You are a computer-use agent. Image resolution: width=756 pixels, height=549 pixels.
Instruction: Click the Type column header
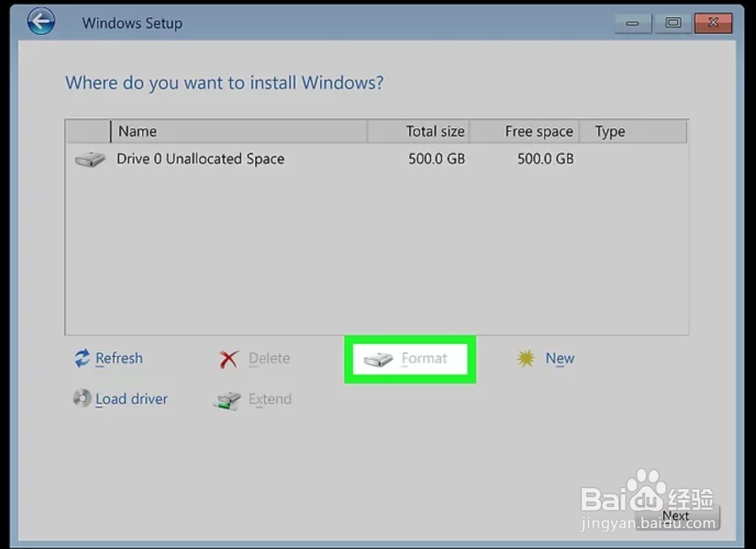(x=633, y=131)
